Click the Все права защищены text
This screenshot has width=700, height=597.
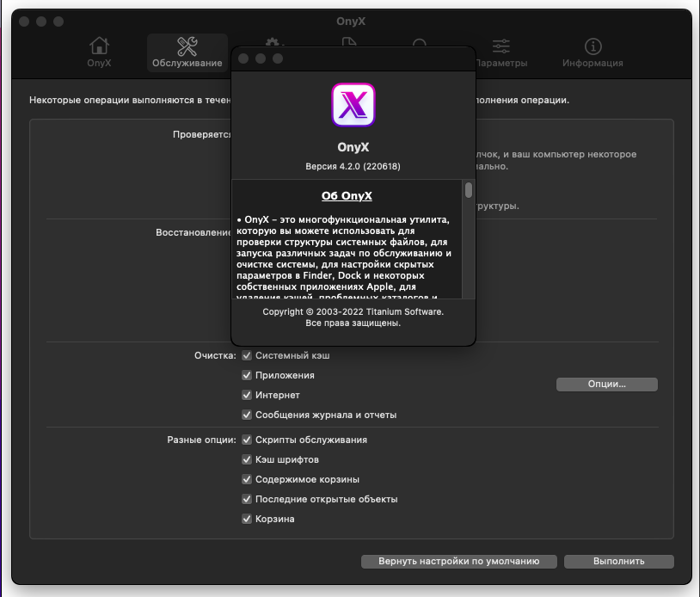tap(353, 323)
